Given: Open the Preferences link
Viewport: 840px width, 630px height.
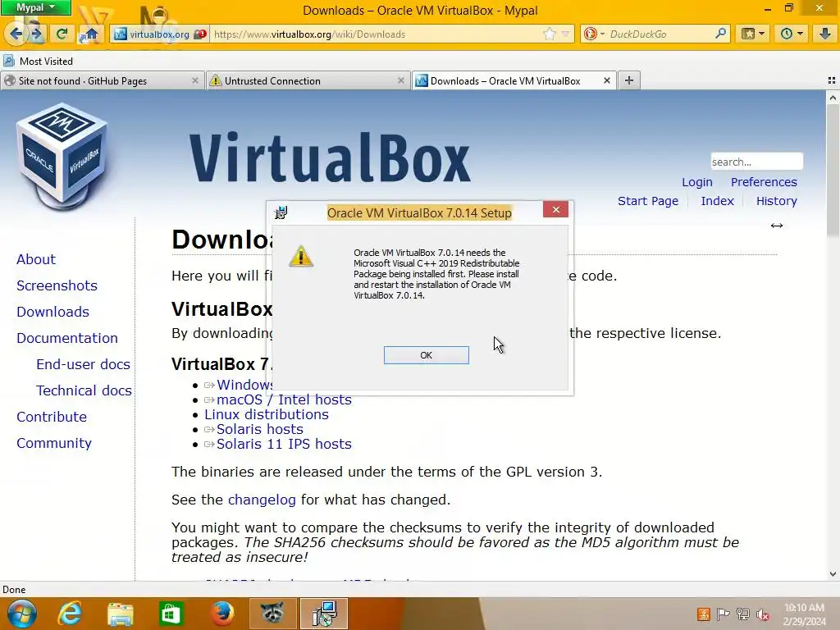Looking at the screenshot, I should click(764, 182).
